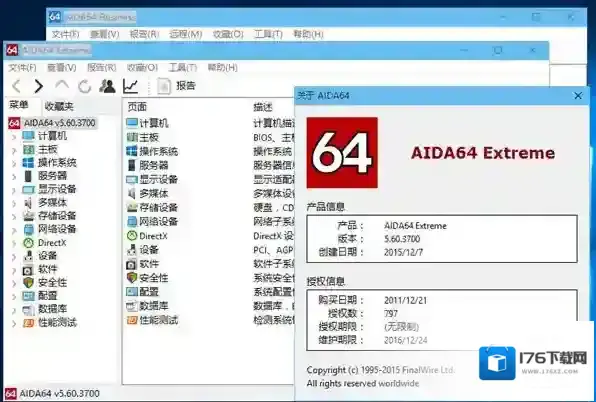Select the 存储设备 icon in the page list
The height and width of the screenshot is (402, 596).
tap(132, 207)
